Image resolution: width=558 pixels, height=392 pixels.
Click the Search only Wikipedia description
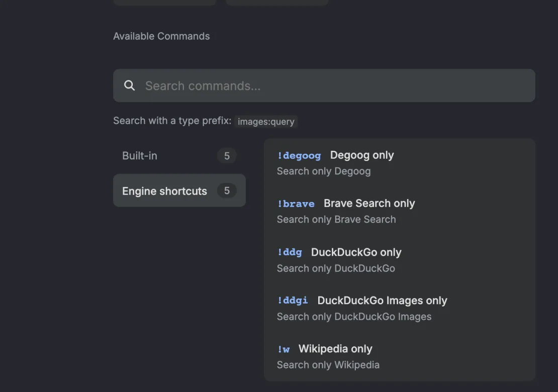coord(328,365)
